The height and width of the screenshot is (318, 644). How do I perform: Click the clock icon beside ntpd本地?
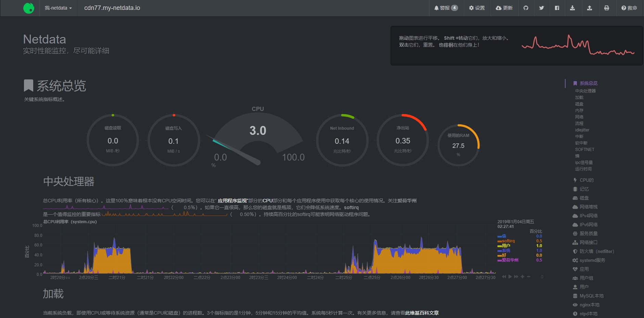click(x=575, y=314)
